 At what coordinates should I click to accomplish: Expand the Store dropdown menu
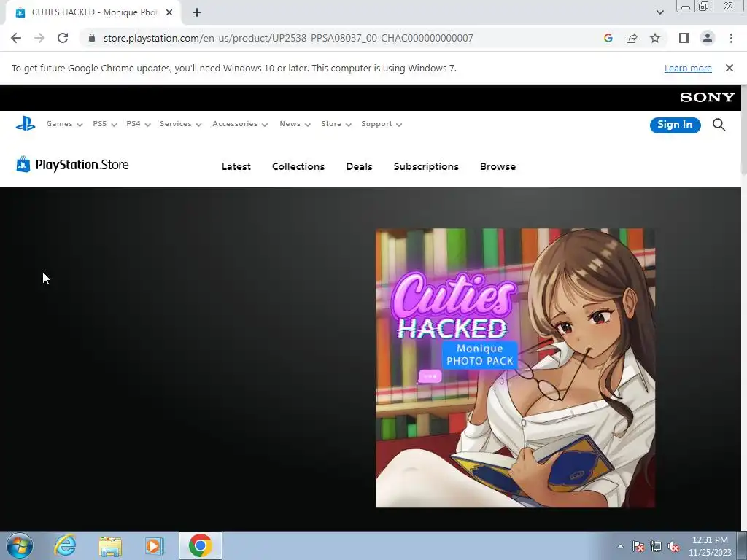pos(336,124)
